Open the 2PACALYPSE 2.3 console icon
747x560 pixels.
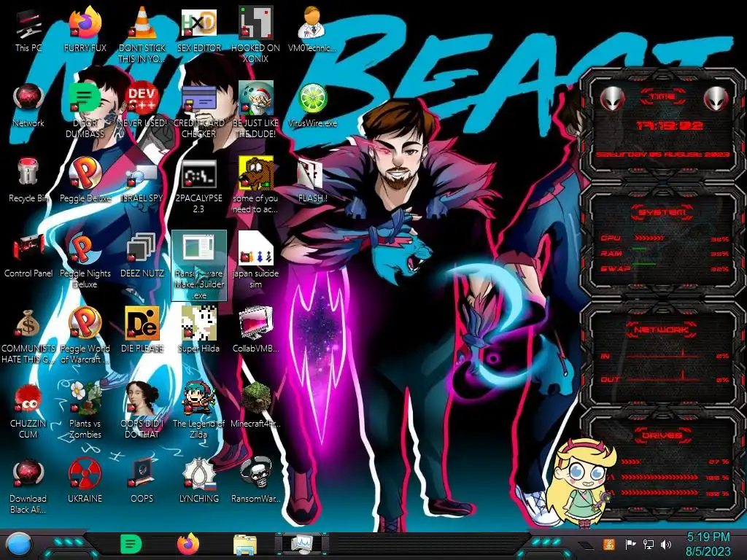198,174
